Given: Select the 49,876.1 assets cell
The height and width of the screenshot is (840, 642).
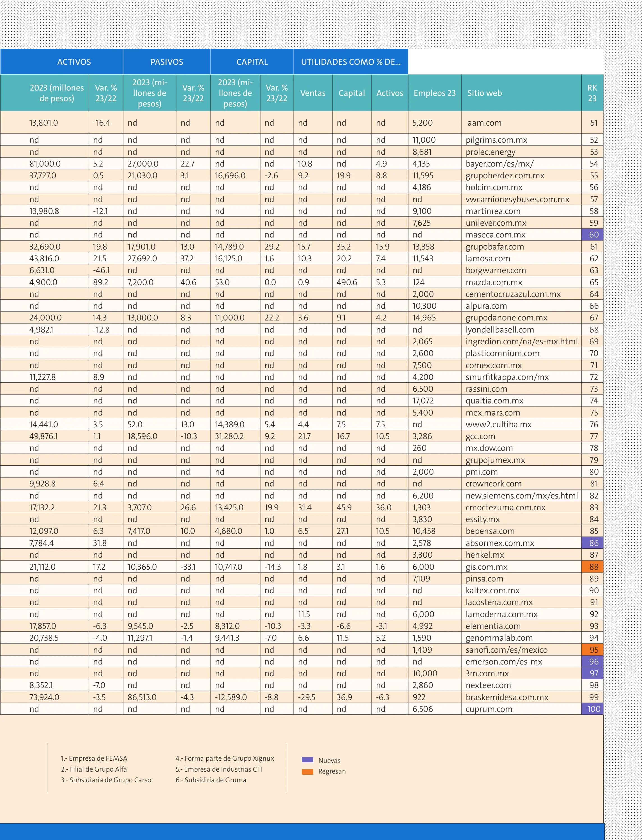Looking at the screenshot, I should 43,436.
